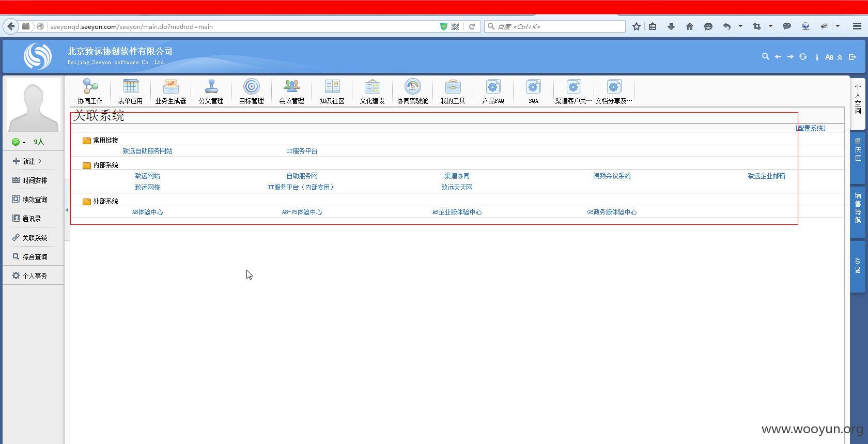Screen dimensions: 868x444
Task: Open the 知识社区 module
Action: point(332,91)
